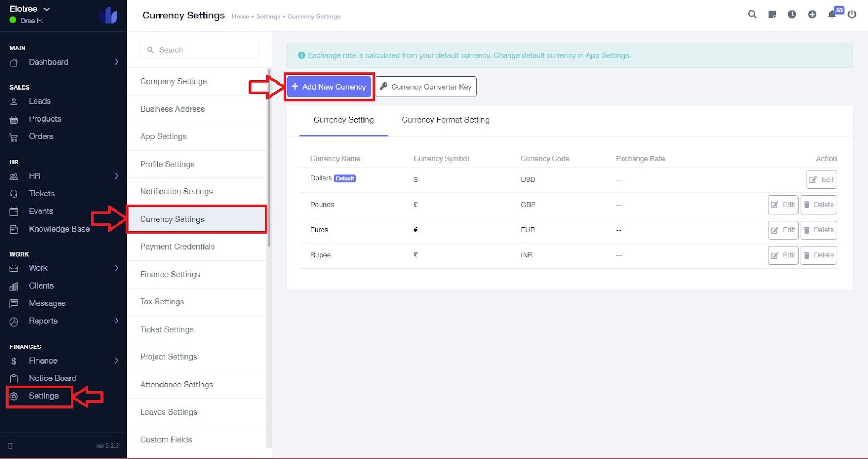868x459 pixels.
Task: Click the logout power icon
Action: tap(852, 15)
